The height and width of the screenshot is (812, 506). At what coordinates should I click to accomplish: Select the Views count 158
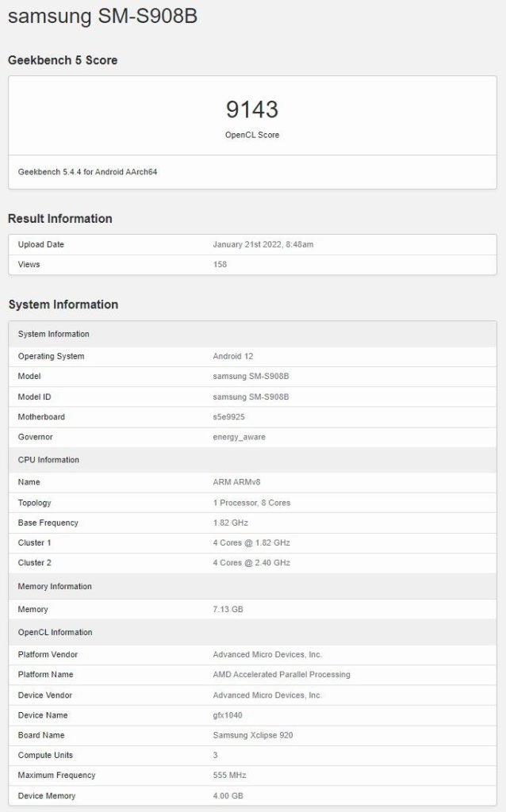(220, 265)
